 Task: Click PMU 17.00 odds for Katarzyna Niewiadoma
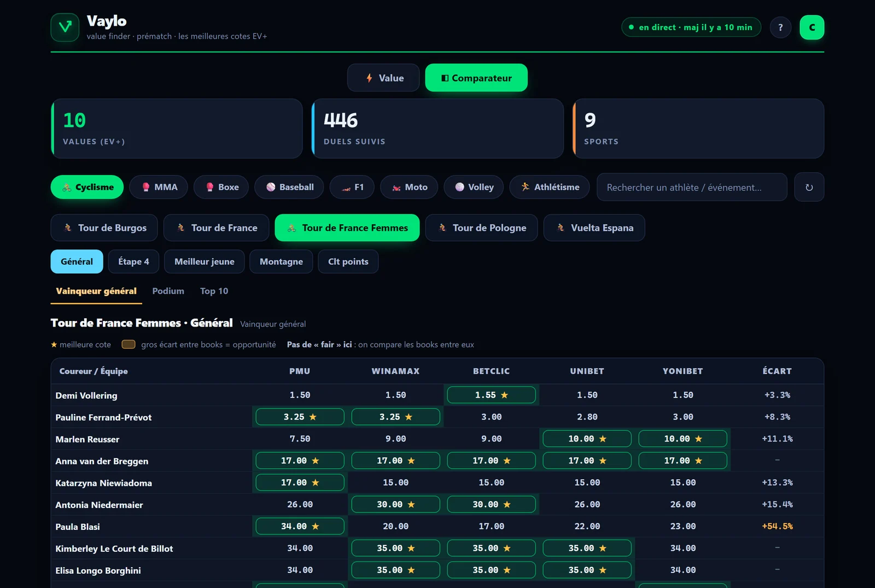[300, 482]
